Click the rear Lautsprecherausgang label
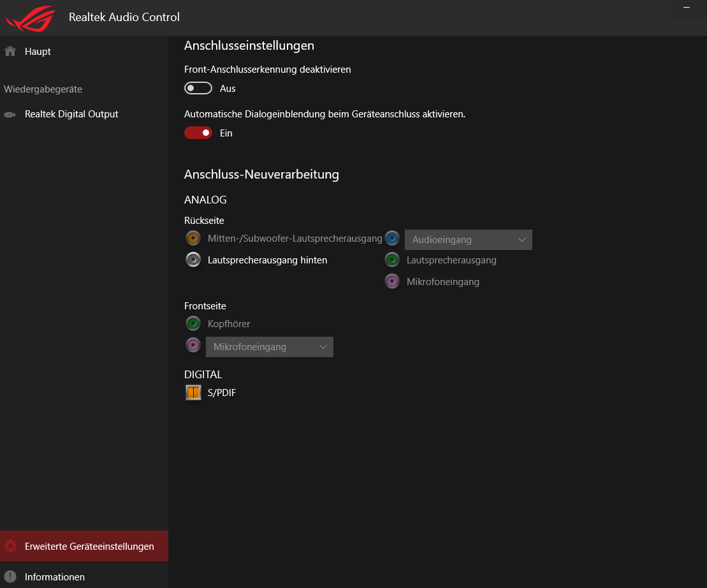 point(451,260)
